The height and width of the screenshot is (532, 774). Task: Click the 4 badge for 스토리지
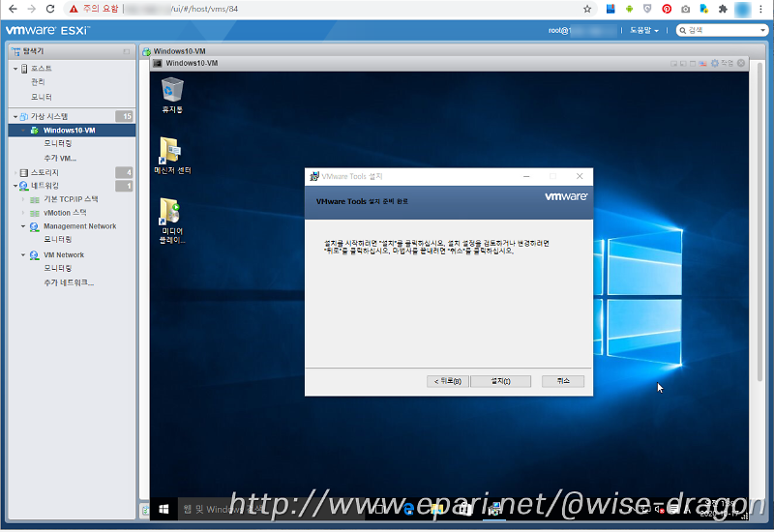point(124,172)
